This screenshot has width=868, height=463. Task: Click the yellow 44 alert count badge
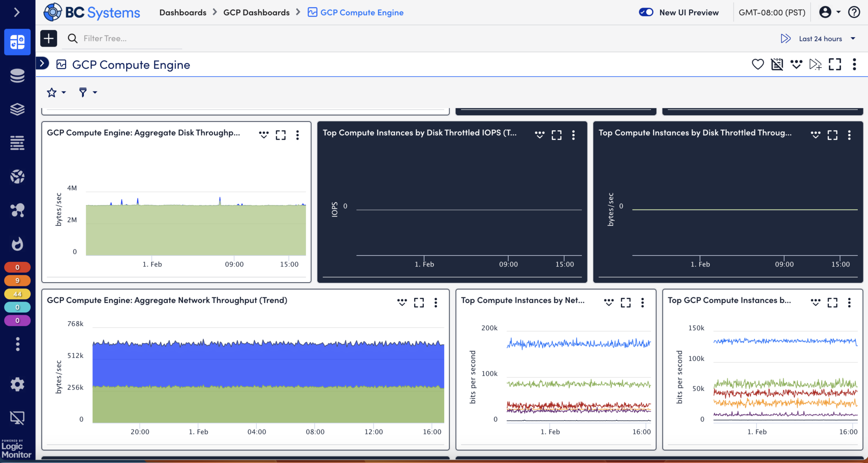coord(17,294)
